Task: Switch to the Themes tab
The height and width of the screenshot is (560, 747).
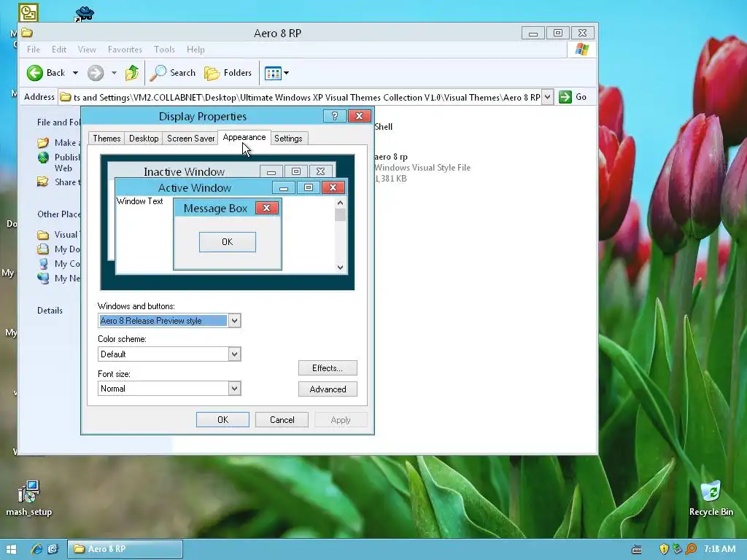Action: pos(107,139)
